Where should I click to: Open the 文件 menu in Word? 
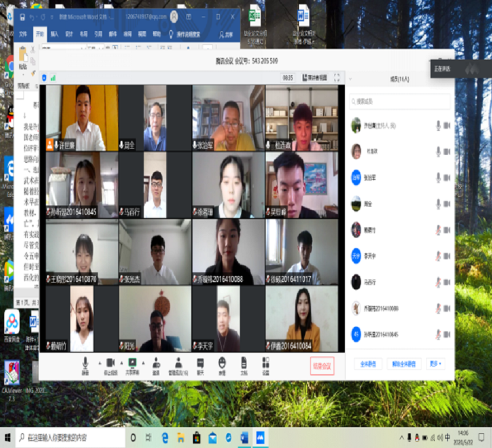[23, 34]
